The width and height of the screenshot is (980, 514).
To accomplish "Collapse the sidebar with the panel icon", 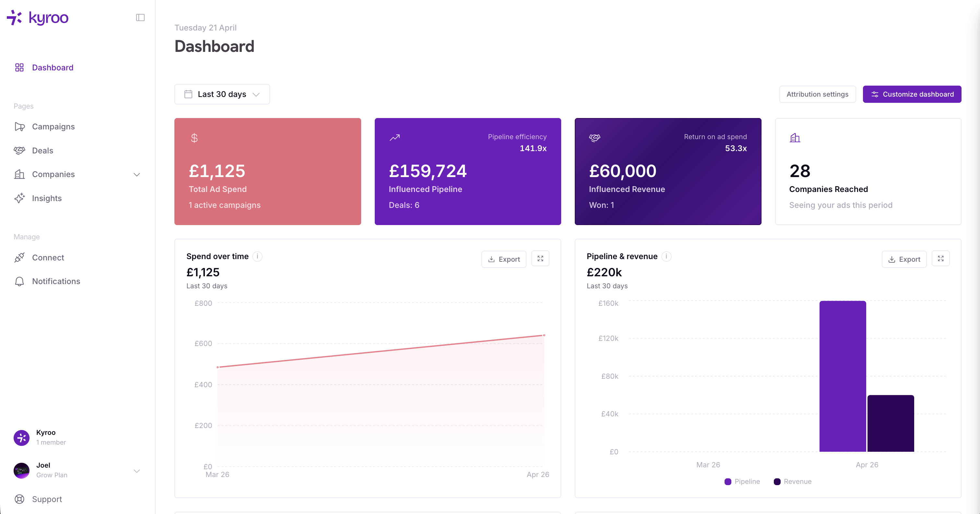I will tap(140, 18).
